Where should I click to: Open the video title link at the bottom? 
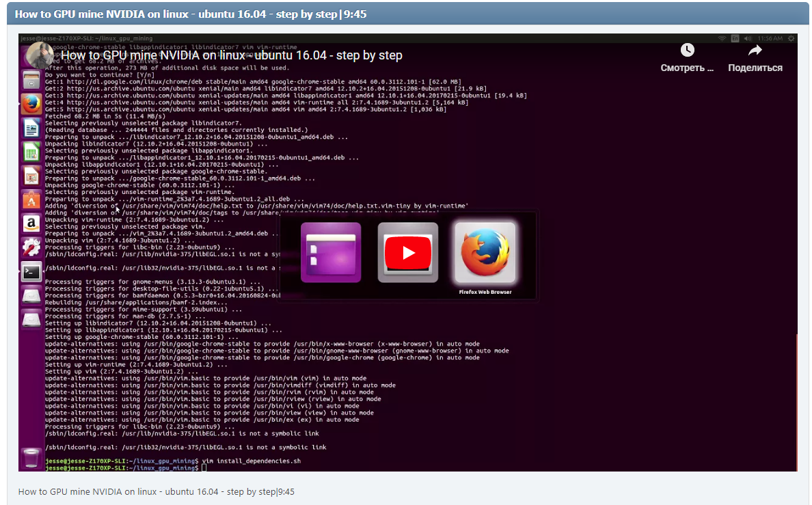(x=156, y=491)
